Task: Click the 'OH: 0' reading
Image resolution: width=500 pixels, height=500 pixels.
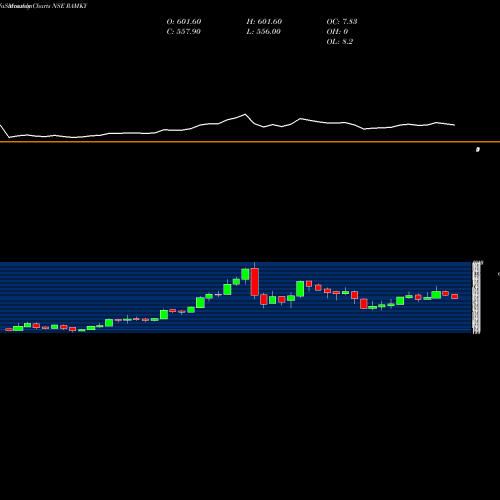Action: pyautogui.click(x=337, y=32)
